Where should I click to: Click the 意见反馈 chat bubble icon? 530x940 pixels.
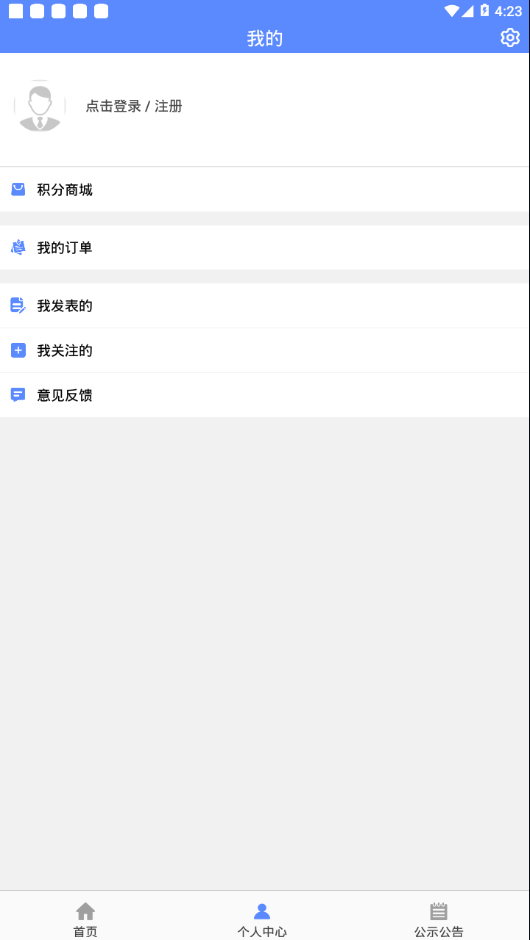18,395
